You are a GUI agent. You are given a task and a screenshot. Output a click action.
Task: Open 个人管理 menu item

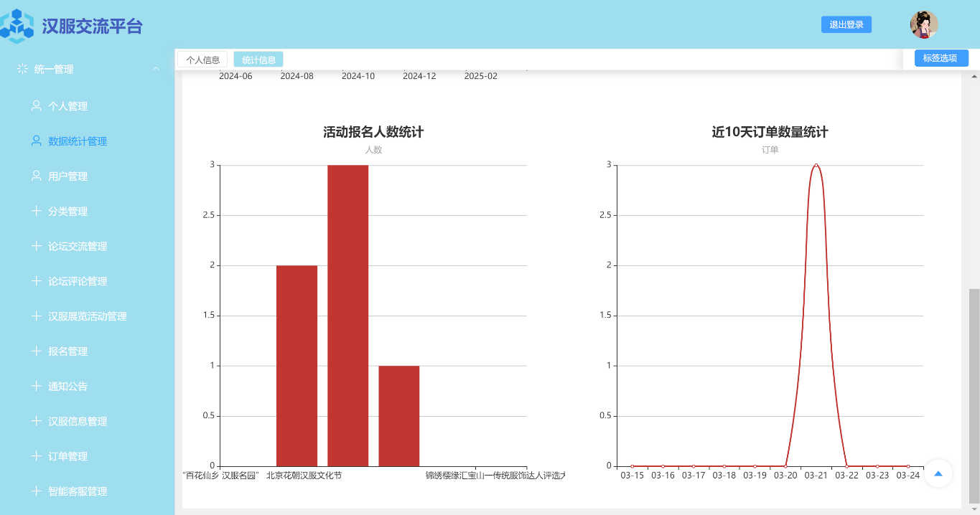point(67,106)
